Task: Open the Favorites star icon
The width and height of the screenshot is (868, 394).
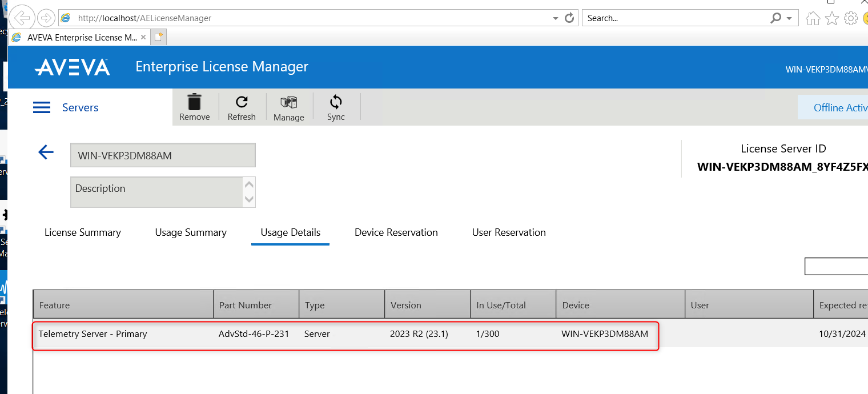Action: 832,18
